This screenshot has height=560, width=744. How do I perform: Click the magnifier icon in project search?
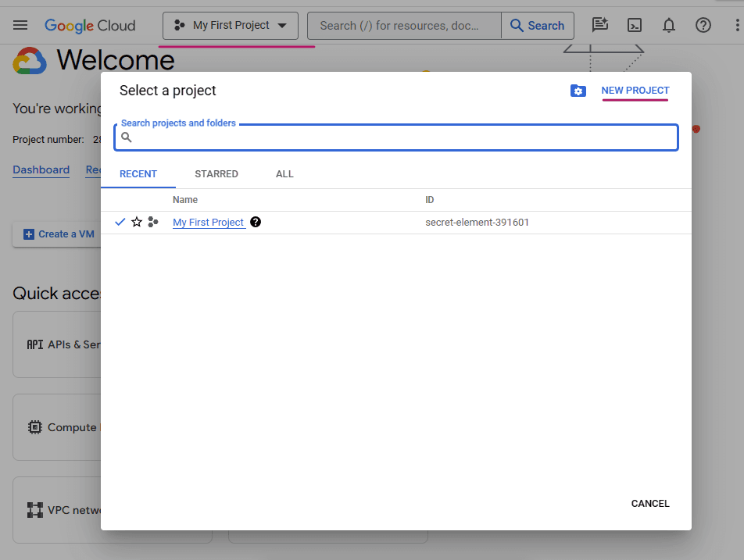(x=127, y=137)
